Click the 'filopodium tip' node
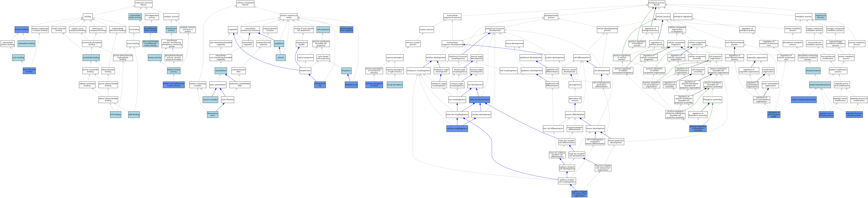This screenshot has height=198, width=868. [351, 85]
